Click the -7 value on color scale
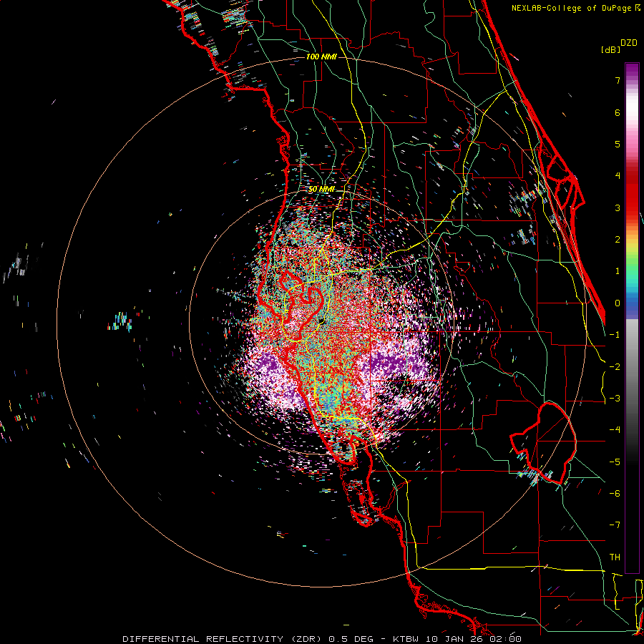The image size is (644, 644). pyautogui.click(x=615, y=525)
